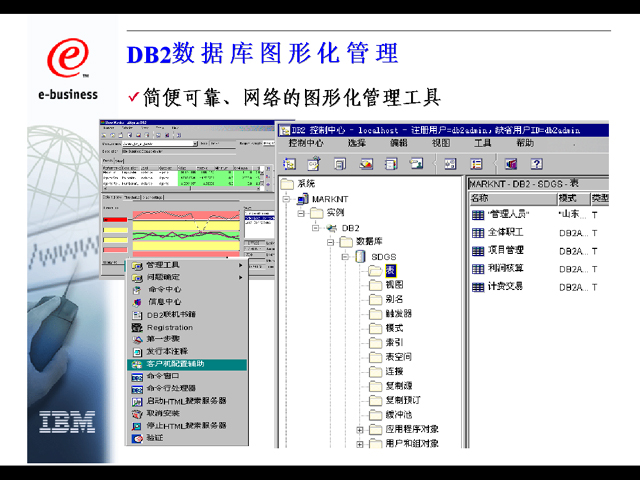
Task: Open the 控制中心 menu
Action: (306, 143)
